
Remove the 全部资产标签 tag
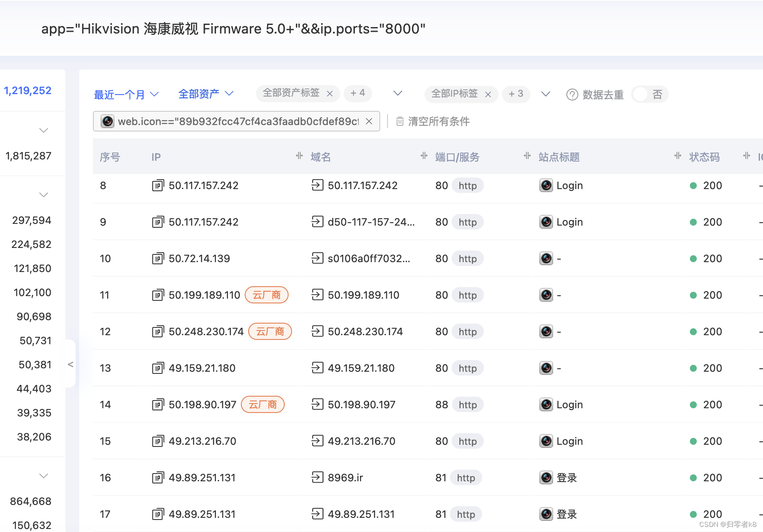330,94
